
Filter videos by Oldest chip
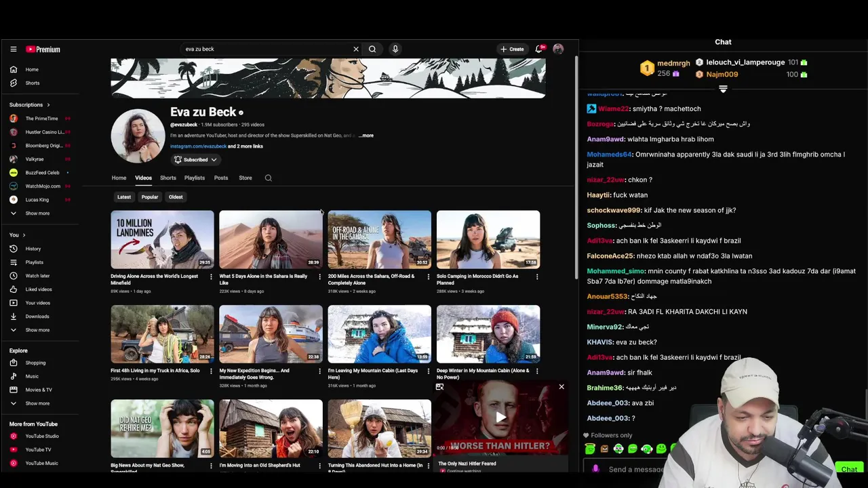[176, 197]
